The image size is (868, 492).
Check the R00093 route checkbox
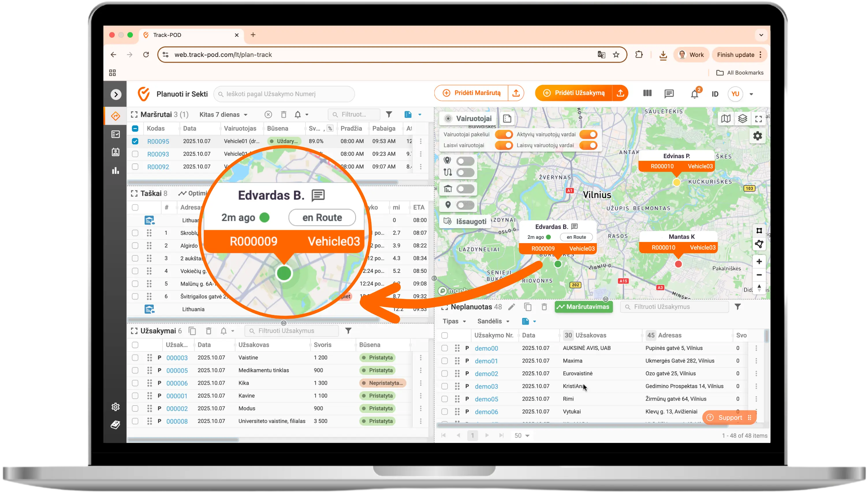tap(135, 154)
